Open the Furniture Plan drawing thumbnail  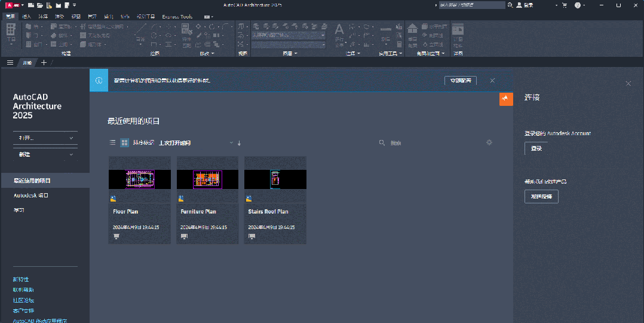207,179
